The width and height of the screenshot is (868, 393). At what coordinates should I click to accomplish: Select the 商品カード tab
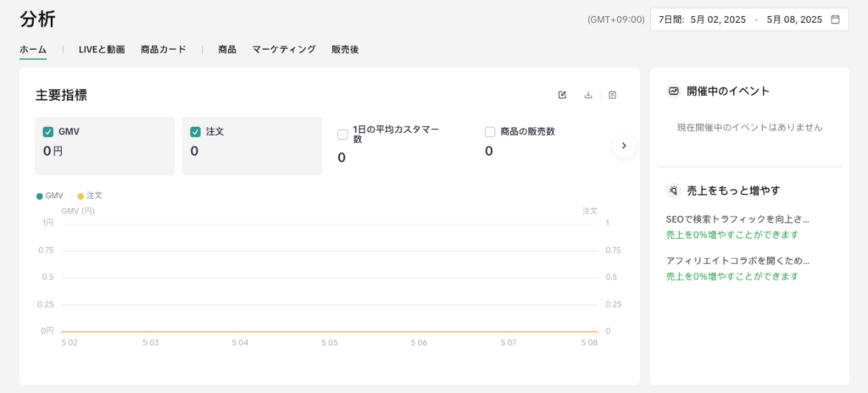164,50
